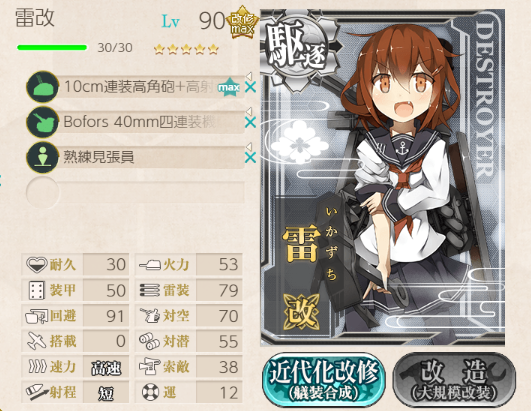Click the 改修max gold star badge

[242, 22]
